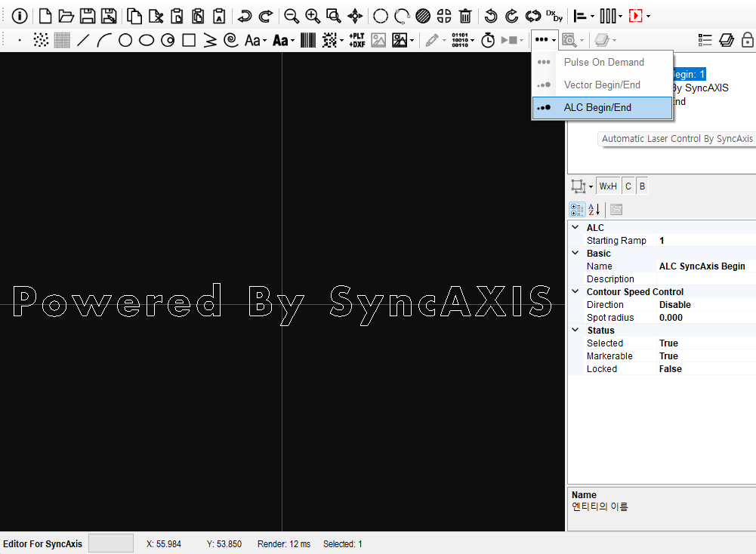Select the ellipse drawing tool

click(147, 40)
